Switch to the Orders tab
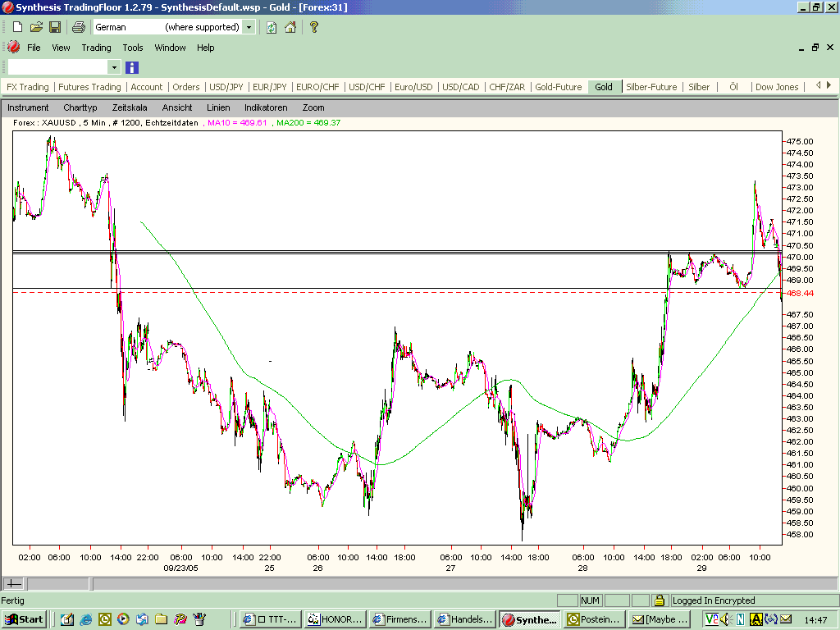 pyautogui.click(x=186, y=87)
